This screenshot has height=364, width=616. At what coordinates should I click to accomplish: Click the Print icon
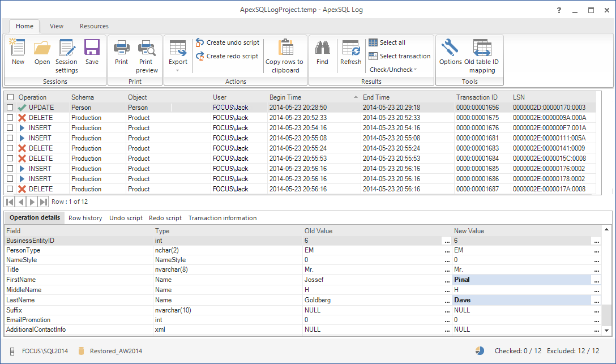(121, 48)
